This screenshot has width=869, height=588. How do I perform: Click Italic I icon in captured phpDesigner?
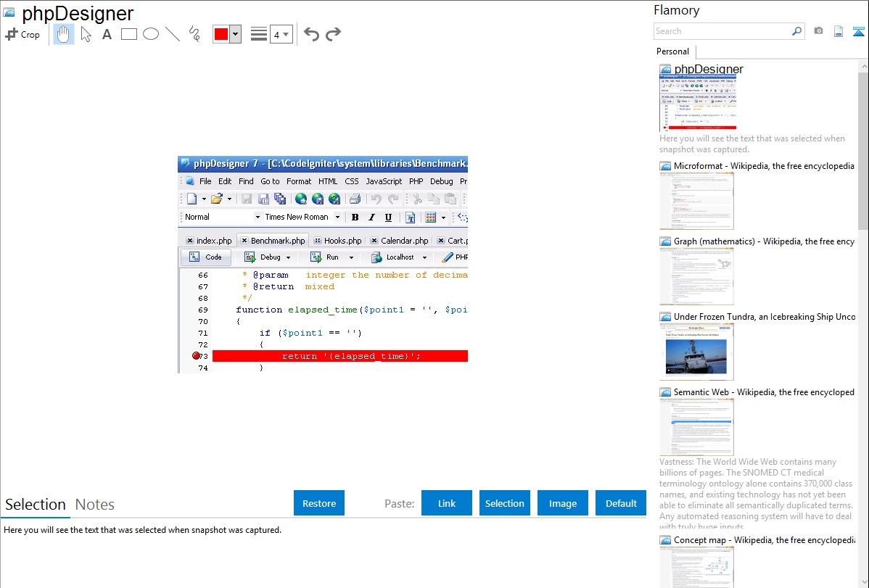pos(372,218)
